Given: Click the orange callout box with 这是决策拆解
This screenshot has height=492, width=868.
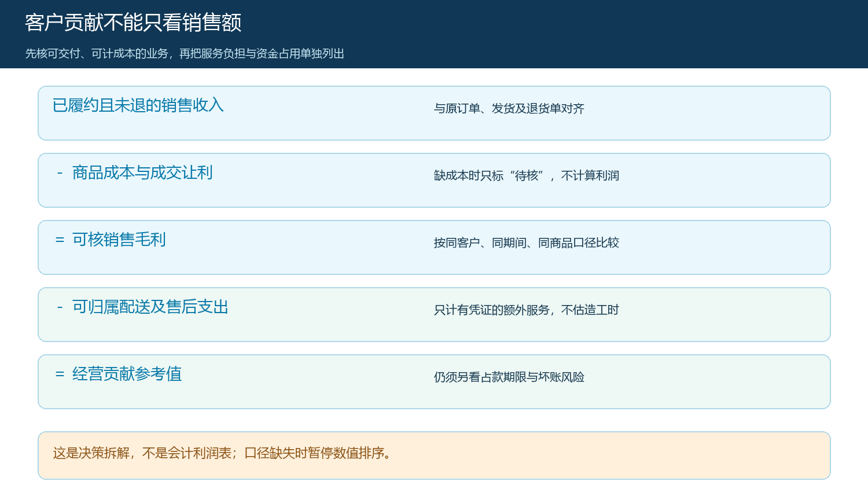Looking at the screenshot, I should click(434, 456).
